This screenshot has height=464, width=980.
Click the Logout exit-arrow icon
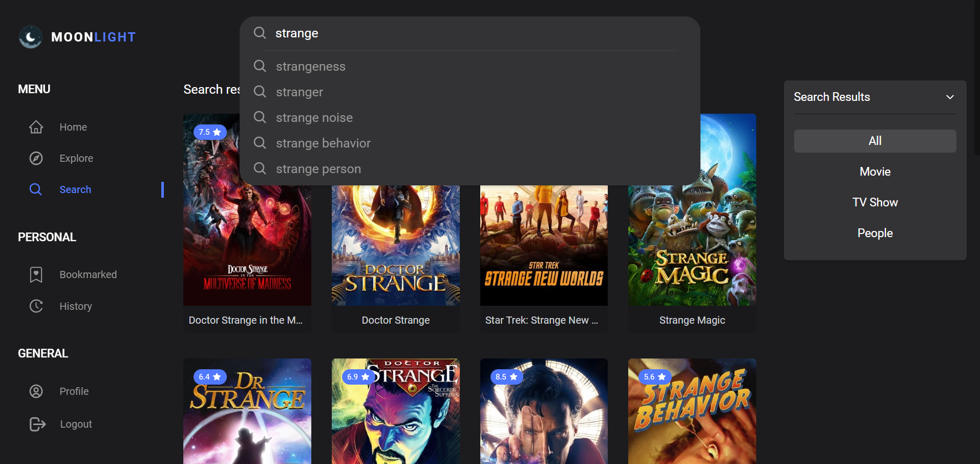[x=37, y=424]
